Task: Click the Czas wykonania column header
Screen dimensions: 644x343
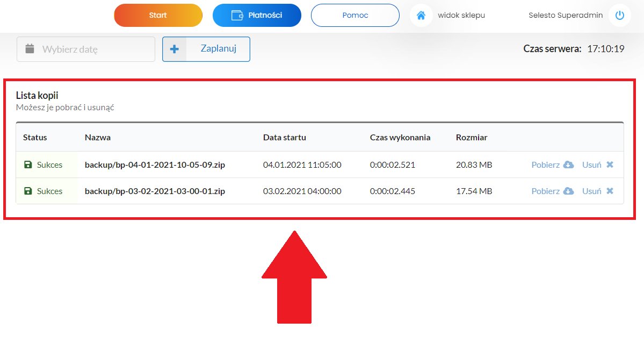Action: coord(400,138)
